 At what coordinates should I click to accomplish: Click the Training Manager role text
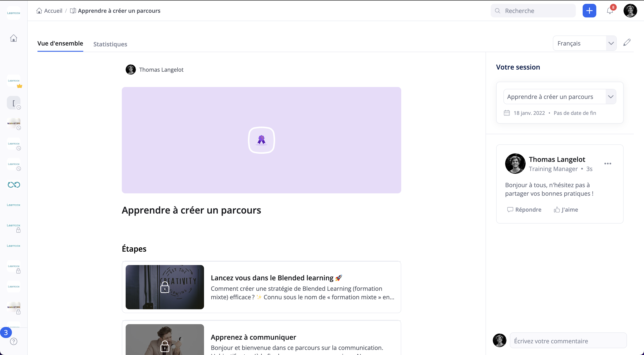click(553, 169)
